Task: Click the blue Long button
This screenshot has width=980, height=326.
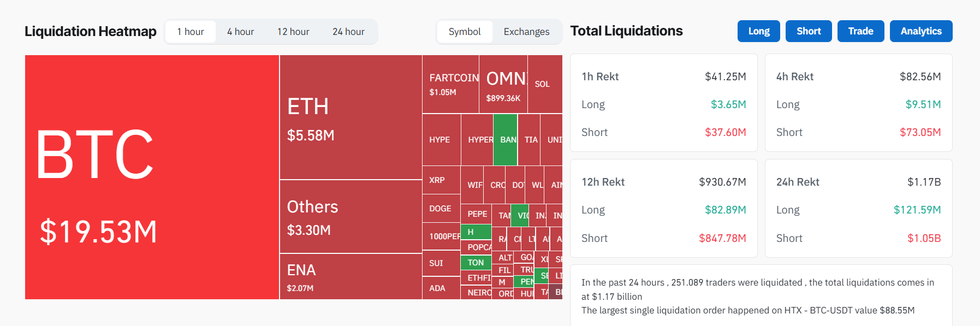Action: point(758,31)
